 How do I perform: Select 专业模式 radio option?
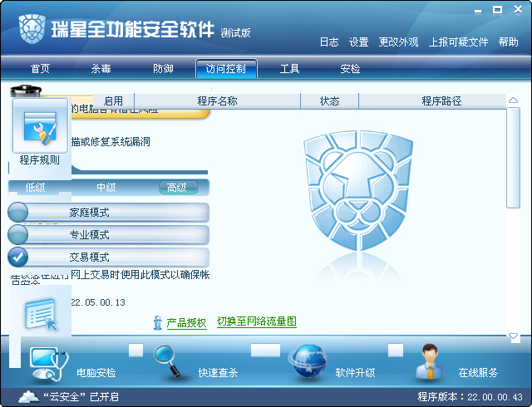pos(17,235)
